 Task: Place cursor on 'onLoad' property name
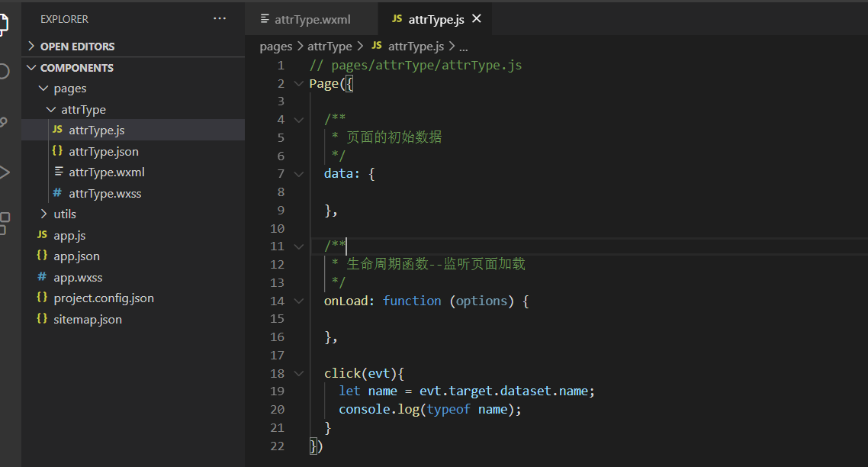(346, 301)
